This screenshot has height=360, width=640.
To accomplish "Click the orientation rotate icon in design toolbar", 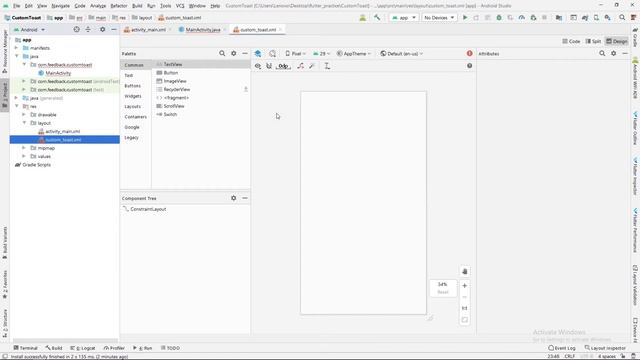I will tap(272, 53).
